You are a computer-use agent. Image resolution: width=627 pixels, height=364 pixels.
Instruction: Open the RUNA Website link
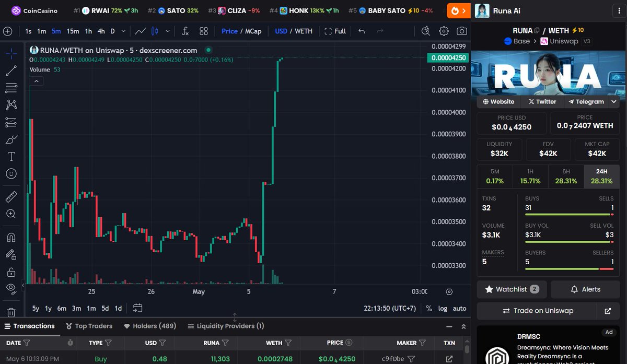pyautogui.click(x=498, y=102)
